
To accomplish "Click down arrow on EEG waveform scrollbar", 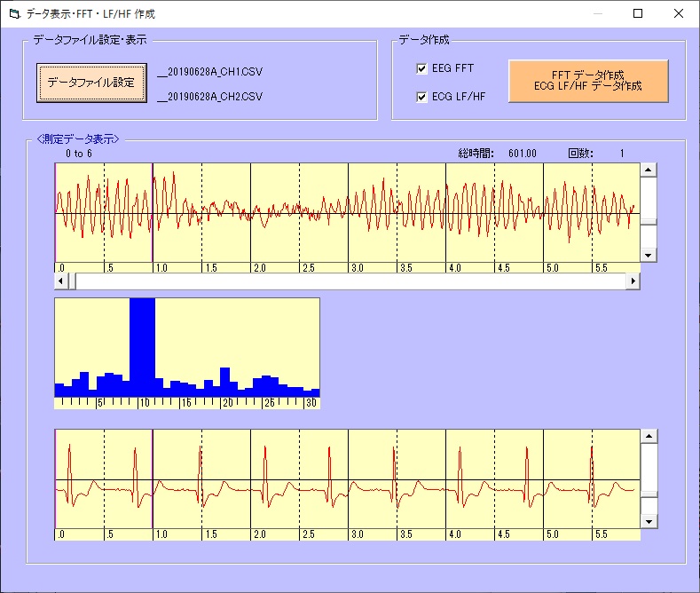I will [648, 255].
